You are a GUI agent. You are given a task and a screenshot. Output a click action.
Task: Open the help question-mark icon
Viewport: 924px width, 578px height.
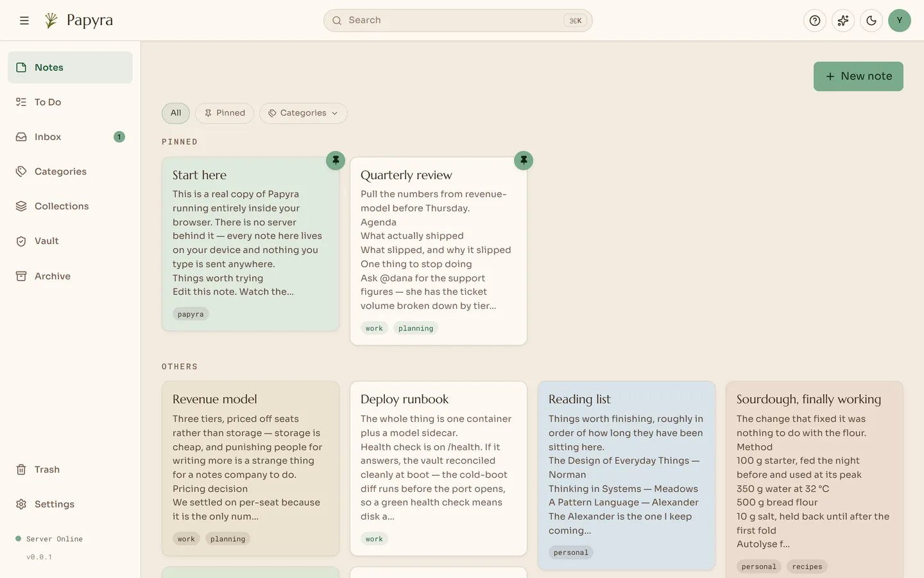815,21
